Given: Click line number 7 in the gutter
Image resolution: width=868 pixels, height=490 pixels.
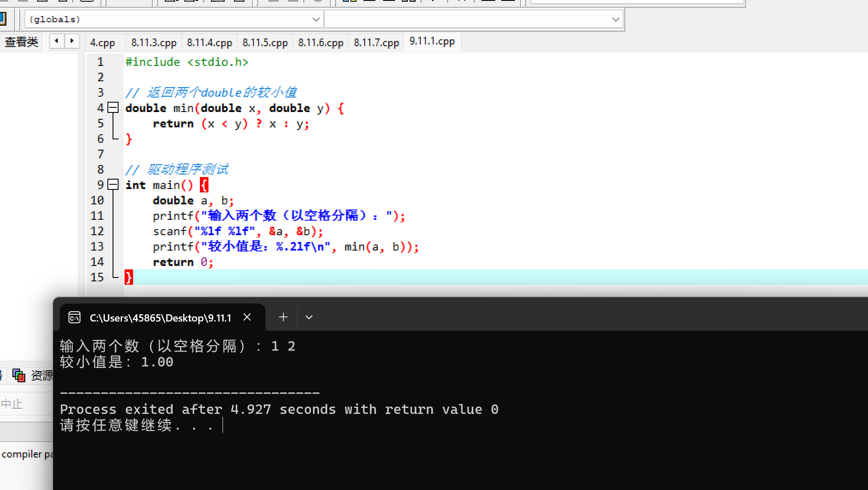Looking at the screenshot, I should click(100, 154).
